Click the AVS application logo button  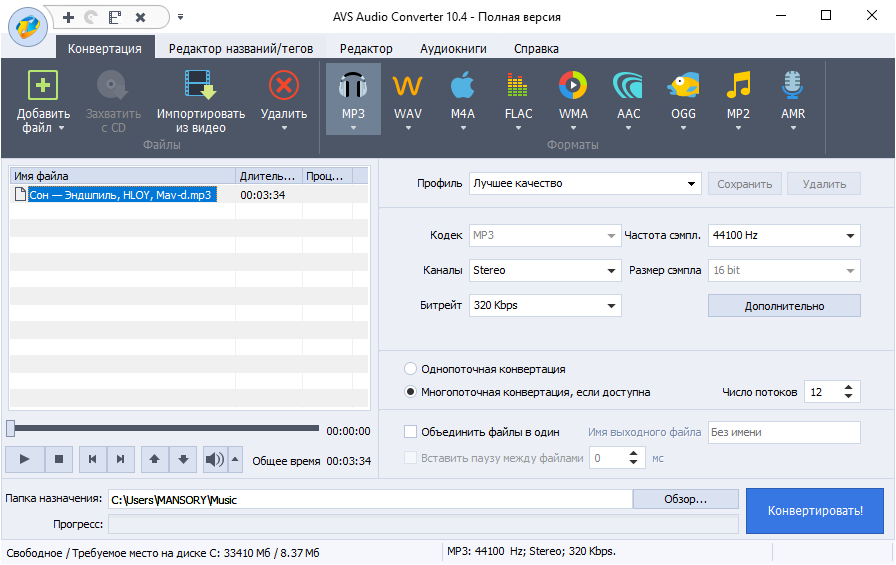coord(27,27)
